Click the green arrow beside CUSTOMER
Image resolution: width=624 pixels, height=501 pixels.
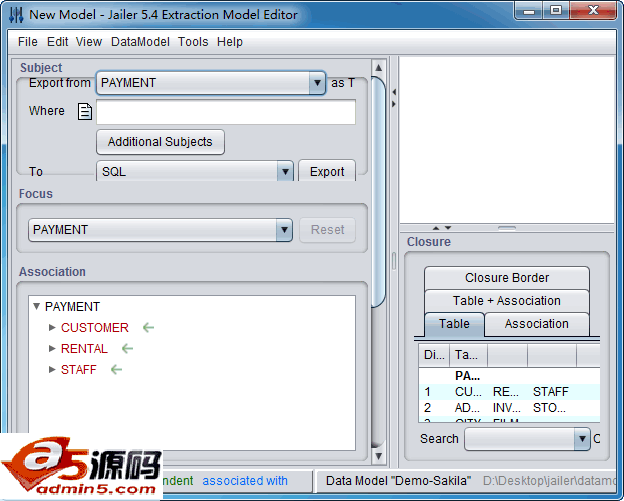coord(148,328)
